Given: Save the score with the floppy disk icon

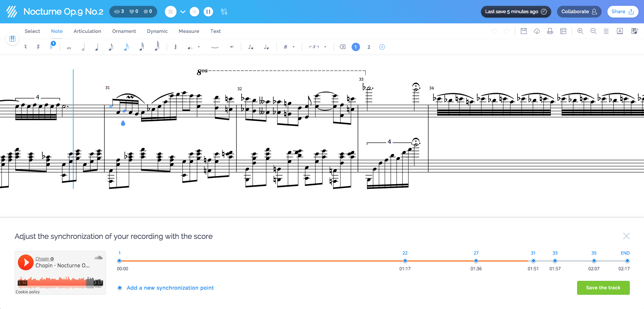Looking at the screenshot, I should [x=524, y=31].
